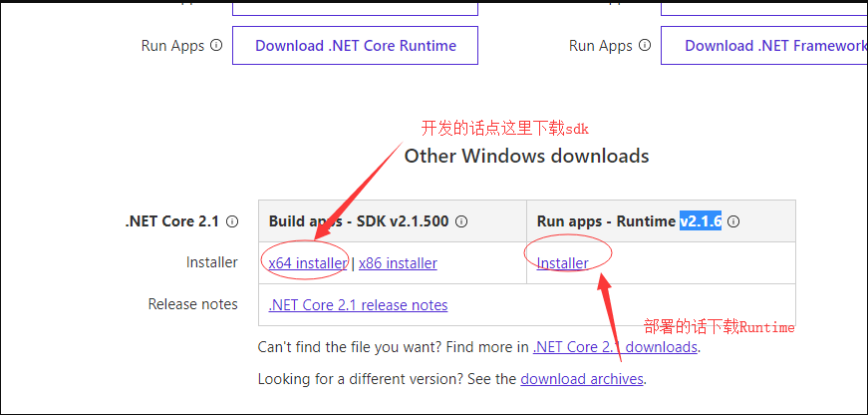Open the x64 installer link
Viewport: 868px width, 415px height.
pyautogui.click(x=308, y=263)
